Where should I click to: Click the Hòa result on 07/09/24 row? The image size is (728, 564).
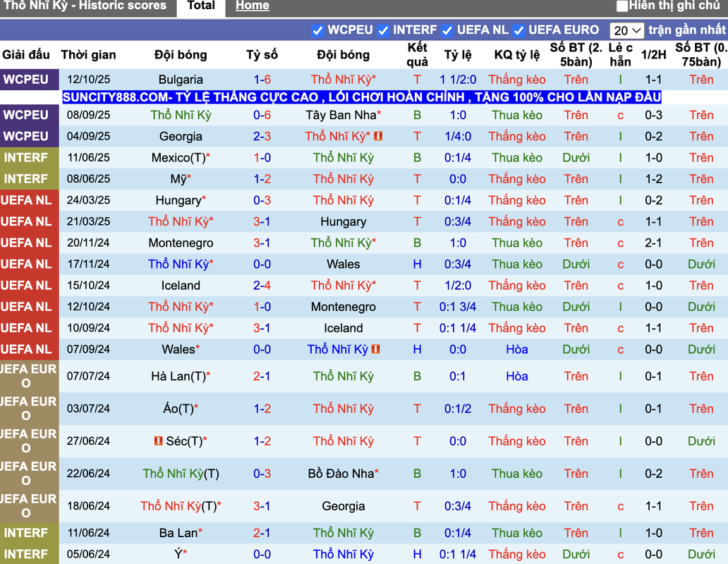point(517,349)
